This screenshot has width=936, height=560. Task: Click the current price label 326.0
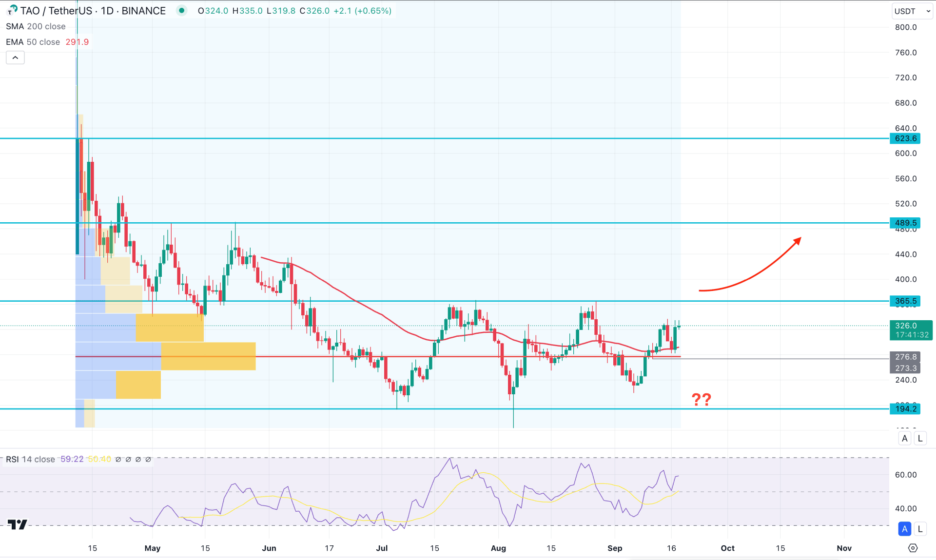911,330
